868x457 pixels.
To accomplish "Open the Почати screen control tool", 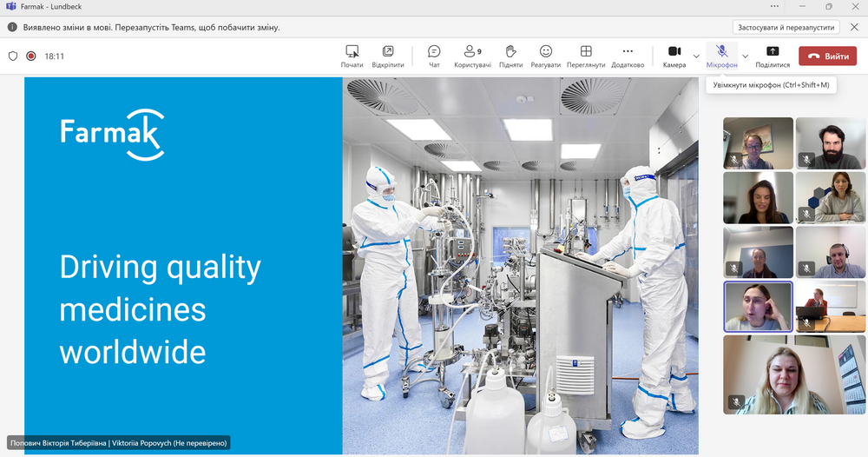I will tap(352, 56).
